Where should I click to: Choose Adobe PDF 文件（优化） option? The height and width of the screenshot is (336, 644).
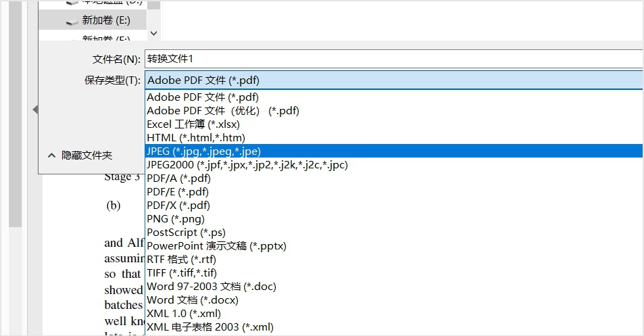click(x=394, y=110)
